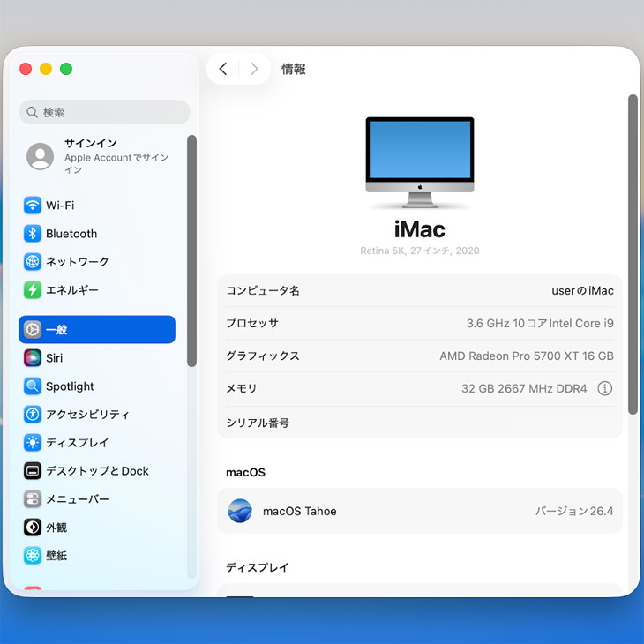Click the エネルギー lightning bolt icon
The image size is (644, 644).
[x=33, y=290]
